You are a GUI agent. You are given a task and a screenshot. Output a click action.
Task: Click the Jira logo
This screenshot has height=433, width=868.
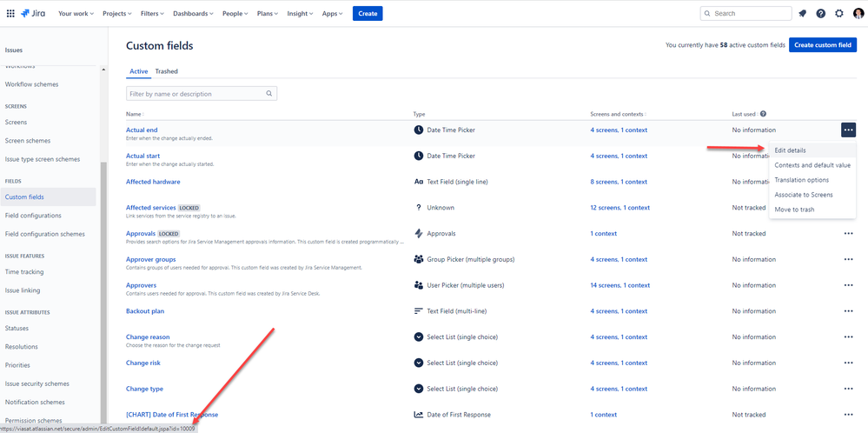(33, 13)
